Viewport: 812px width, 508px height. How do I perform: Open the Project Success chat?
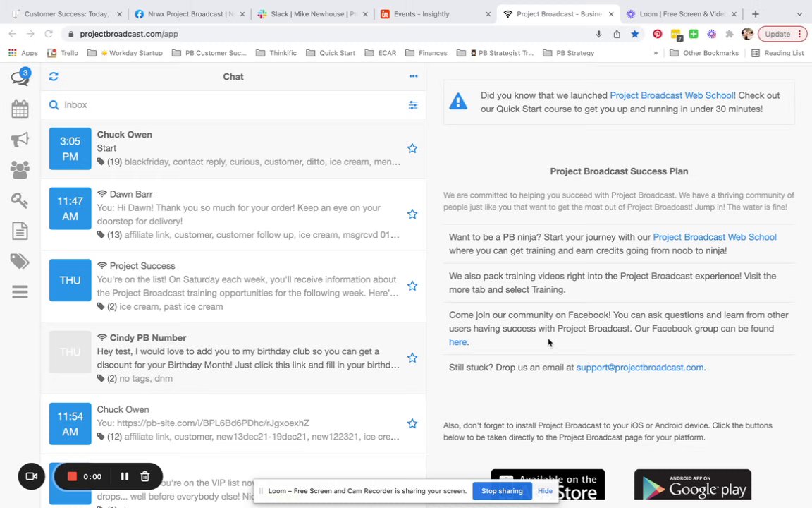[x=233, y=286]
